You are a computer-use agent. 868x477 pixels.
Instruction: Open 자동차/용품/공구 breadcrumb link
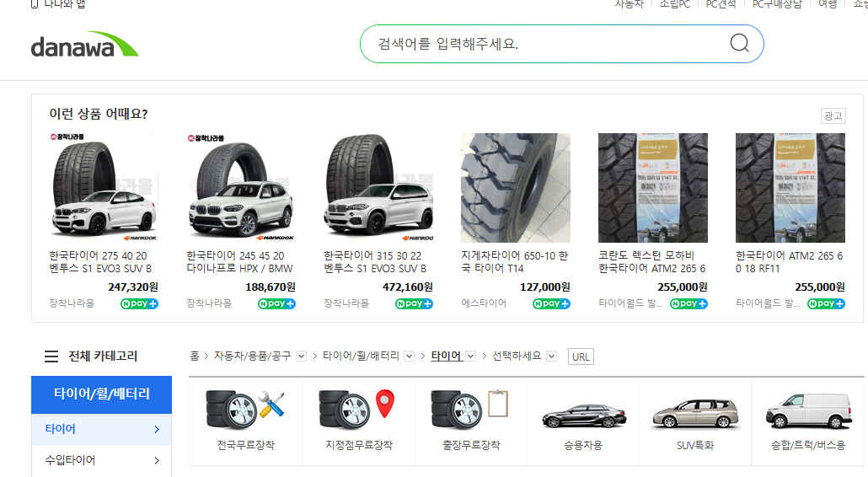(253, 356)
